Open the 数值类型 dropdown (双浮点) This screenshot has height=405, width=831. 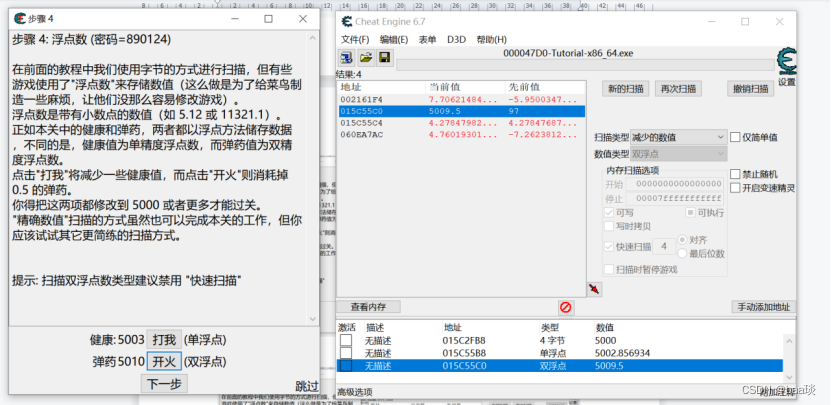click(x=678, y=154)
